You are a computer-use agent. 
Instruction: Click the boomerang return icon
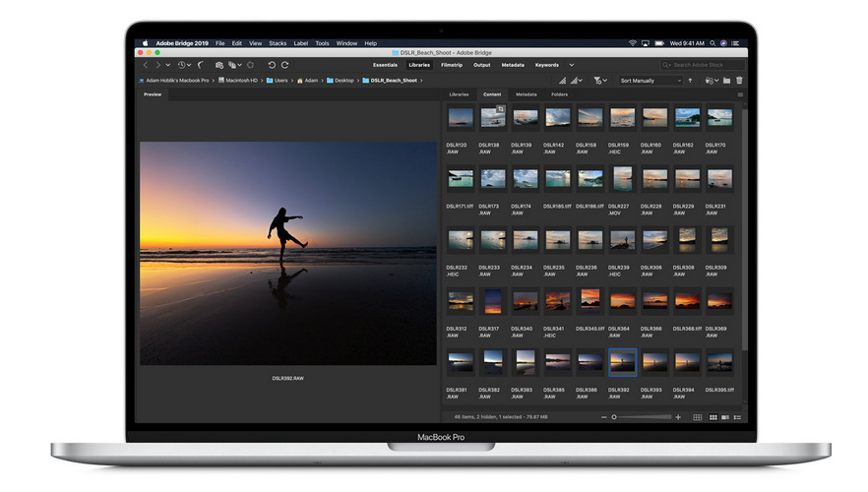(x=201, y=65)
